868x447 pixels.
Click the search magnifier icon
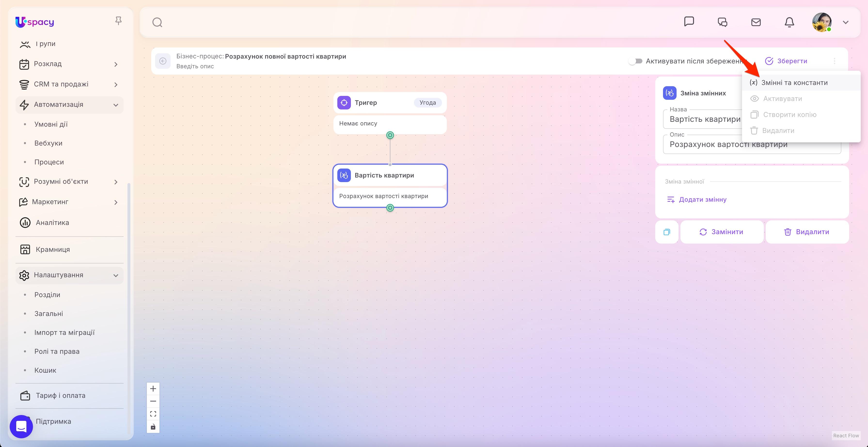point(157,23)
